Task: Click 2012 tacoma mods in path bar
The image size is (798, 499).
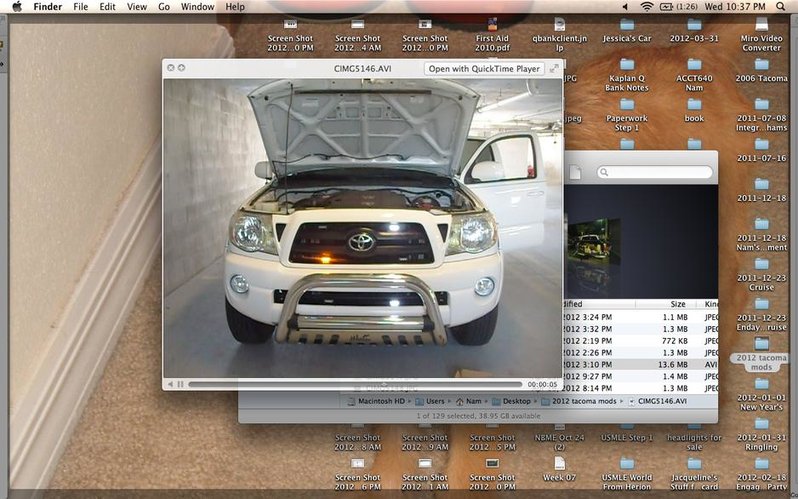Action: (579, 401)
